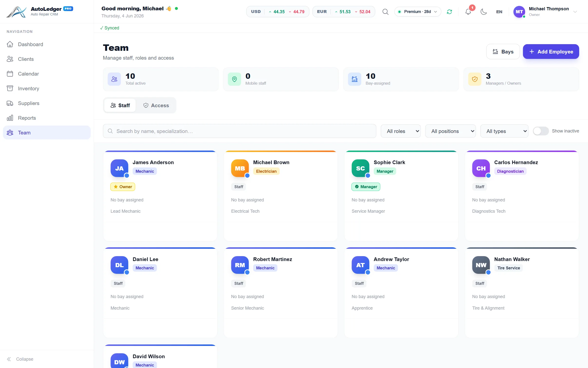The width and height of the screenshot is (588, 368).
Task: Open the All positions dropdown
Action: (450, 131)
